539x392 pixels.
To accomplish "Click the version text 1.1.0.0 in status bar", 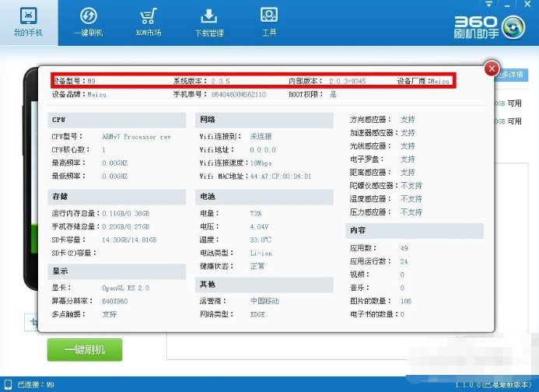I will [494, 384].
